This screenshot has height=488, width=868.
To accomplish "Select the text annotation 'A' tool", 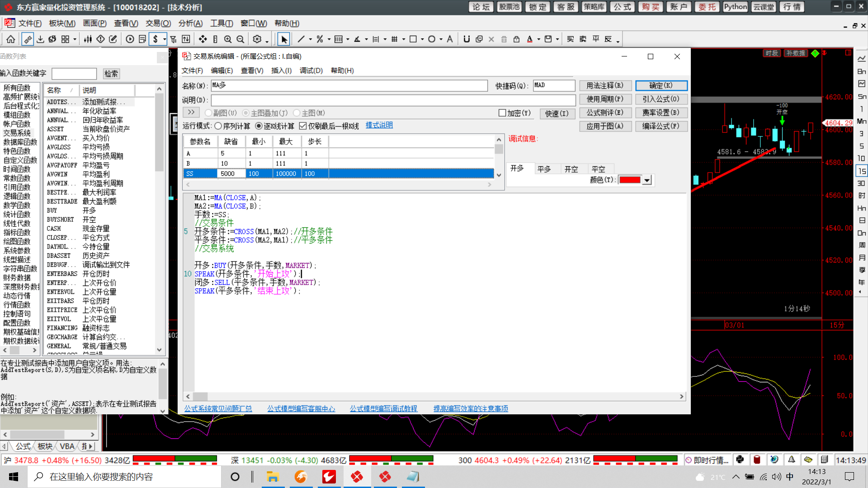I will 450,39.
